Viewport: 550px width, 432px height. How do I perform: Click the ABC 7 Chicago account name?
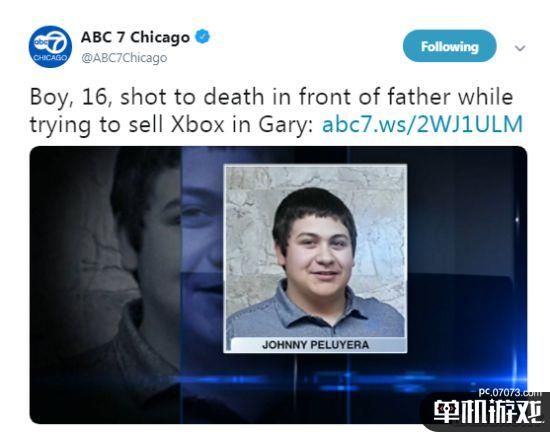click(135, 37)
